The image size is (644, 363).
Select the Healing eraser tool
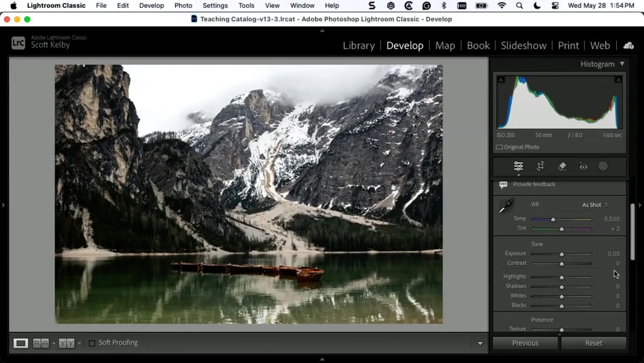pos(562,166)
